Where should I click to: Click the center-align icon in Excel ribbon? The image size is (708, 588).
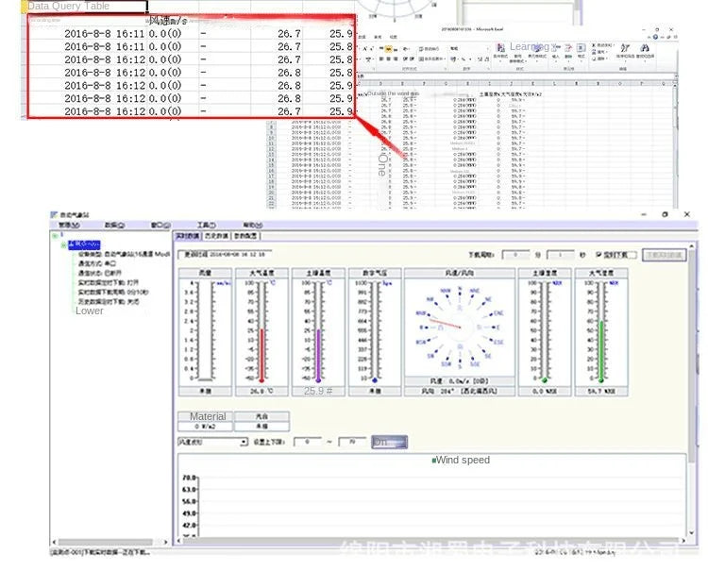[388, 59]
